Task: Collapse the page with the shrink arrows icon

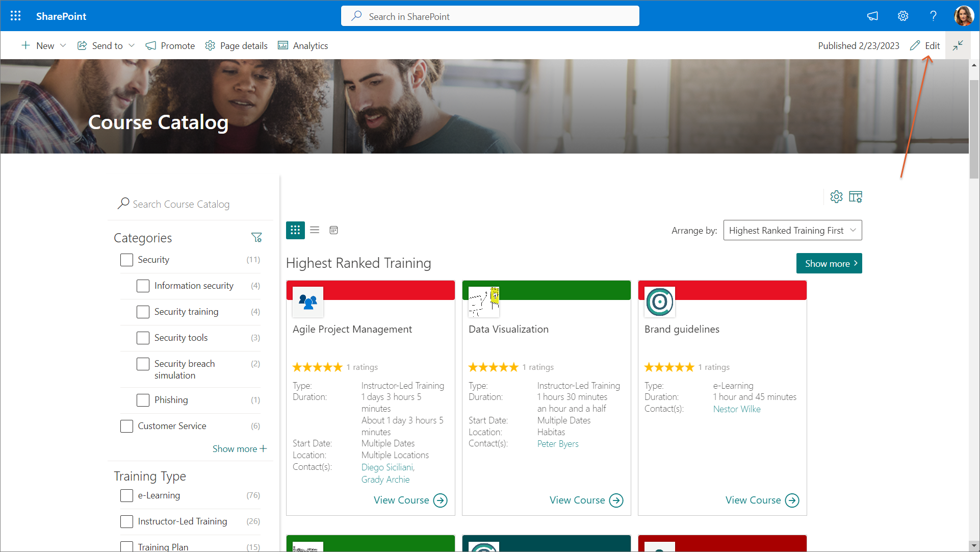Action: pos(958,45)
